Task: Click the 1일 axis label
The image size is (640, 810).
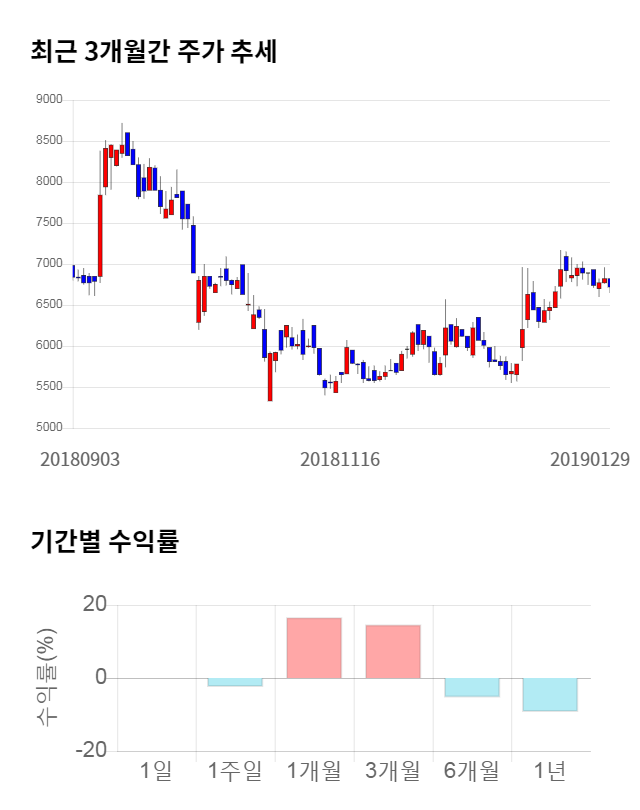Action: [x=156, y=771]
